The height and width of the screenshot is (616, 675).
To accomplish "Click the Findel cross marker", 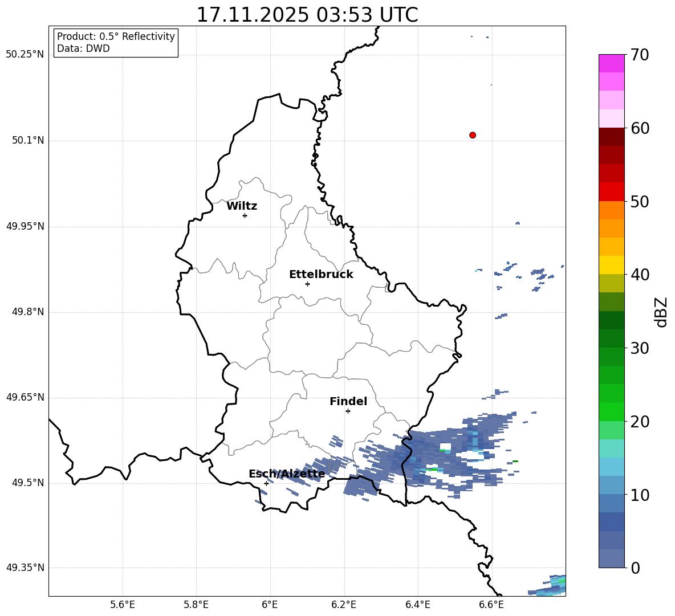I will coord(348,411).
